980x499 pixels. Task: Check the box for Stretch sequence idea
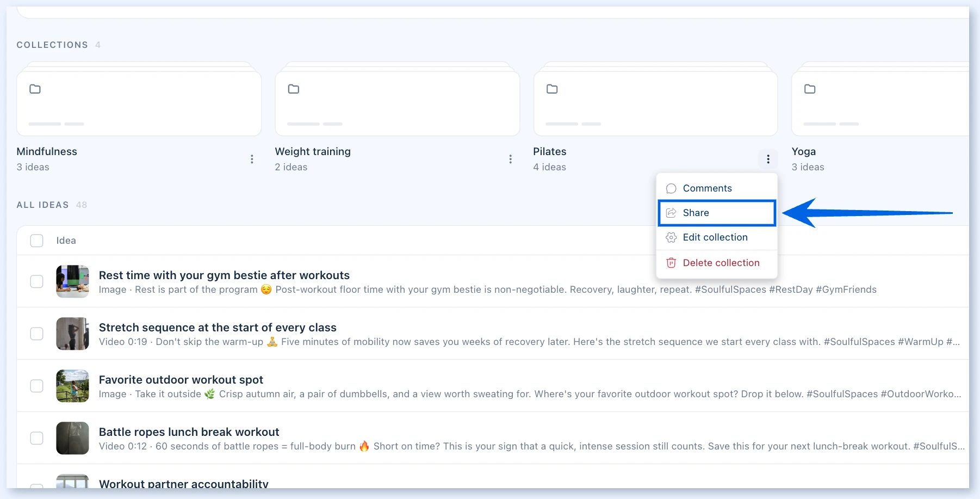36,334
